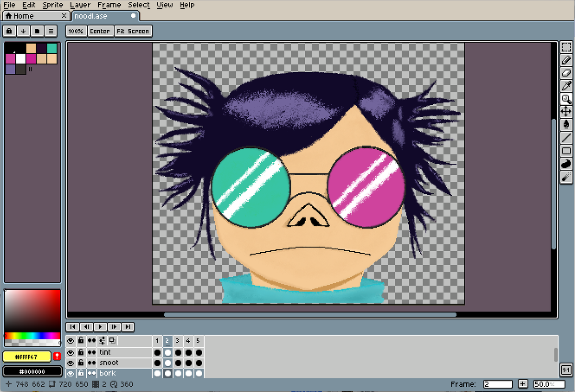This screenshot has height=392, width=575.
Task: Go to next frame
Action: pyautogui.click(x=114, y=327)
